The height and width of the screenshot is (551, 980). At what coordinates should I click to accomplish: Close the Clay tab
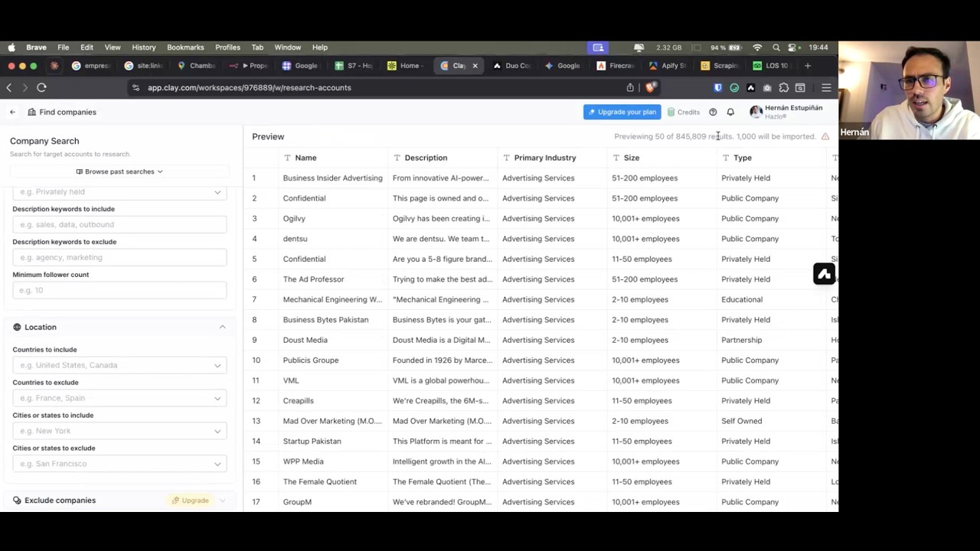point(475,66)
